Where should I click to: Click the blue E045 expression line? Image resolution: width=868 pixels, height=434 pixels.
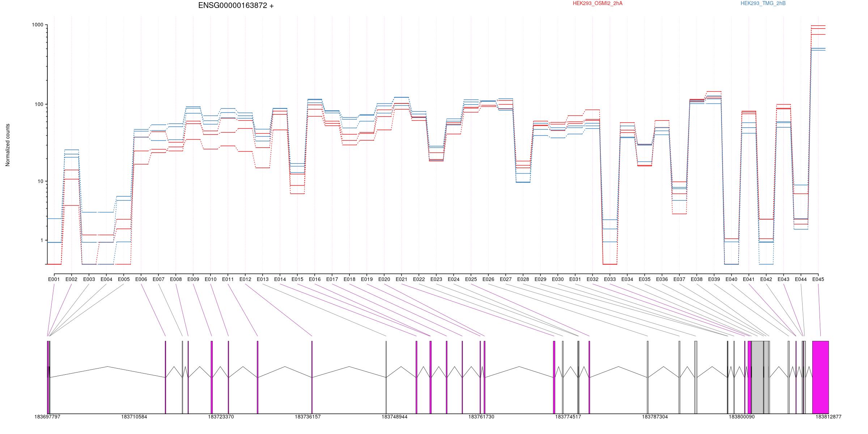(818, 48)
